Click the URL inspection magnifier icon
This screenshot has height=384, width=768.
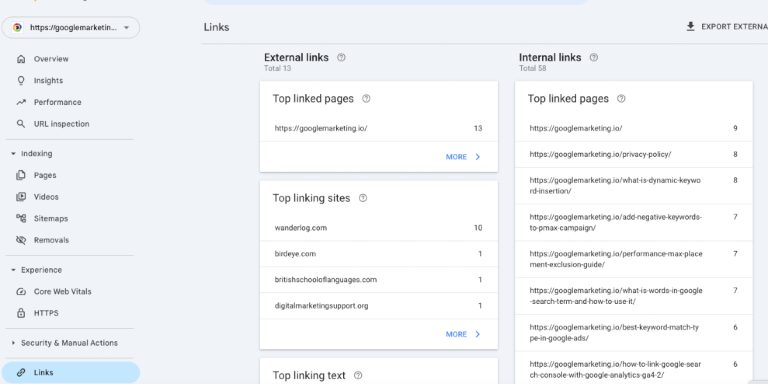click(x=21, y=124)
